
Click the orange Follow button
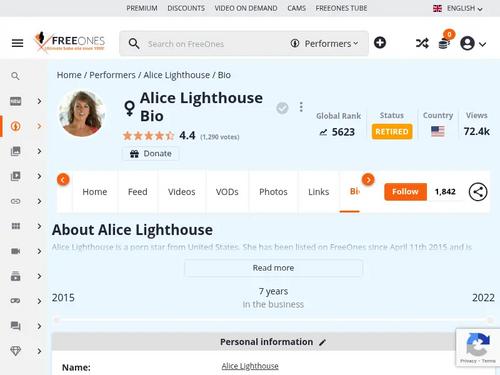pyautogui.click(x=405, y=192)
